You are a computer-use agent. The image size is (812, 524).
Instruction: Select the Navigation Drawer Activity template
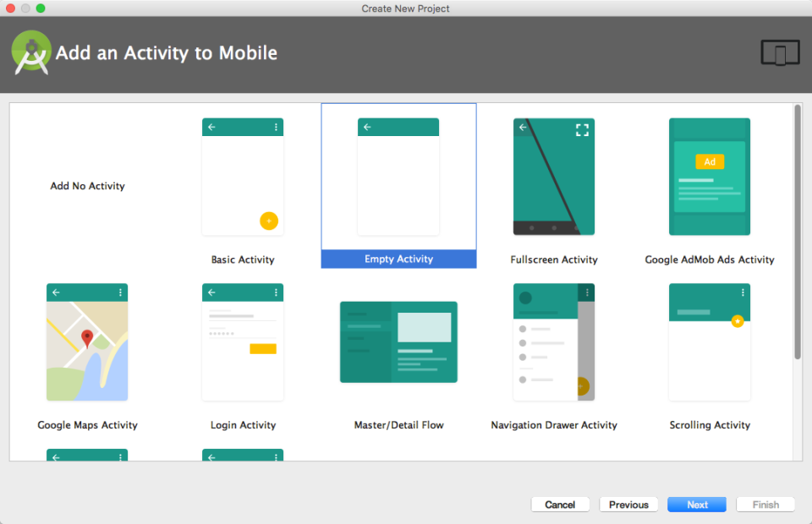pyautogui.click(x=554, y=342)
